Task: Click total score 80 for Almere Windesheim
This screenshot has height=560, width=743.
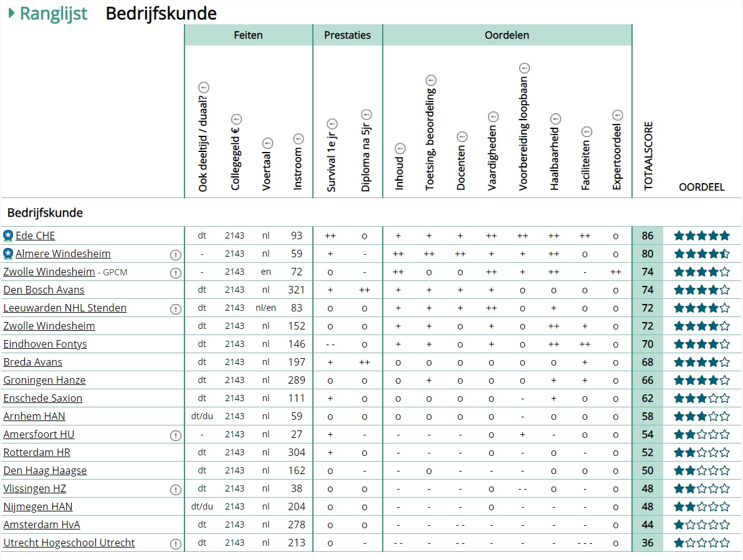Action: pyautogui.click(x=648, y=254)
